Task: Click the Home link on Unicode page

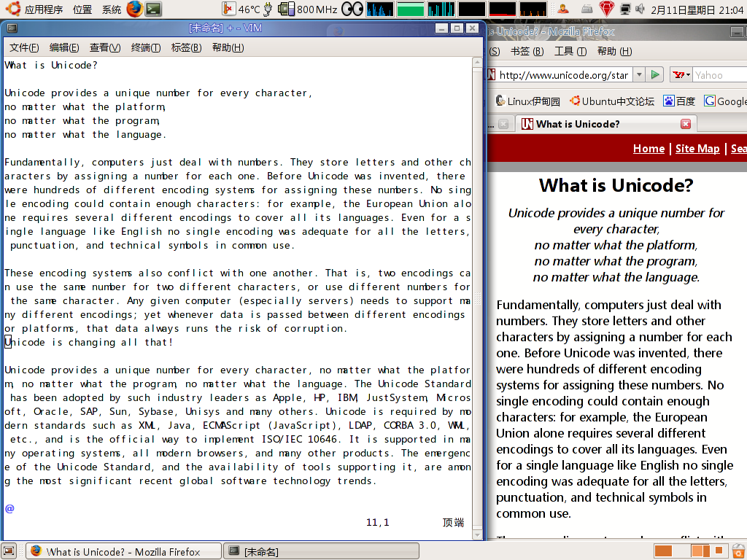Action: (x=649, y=149)
